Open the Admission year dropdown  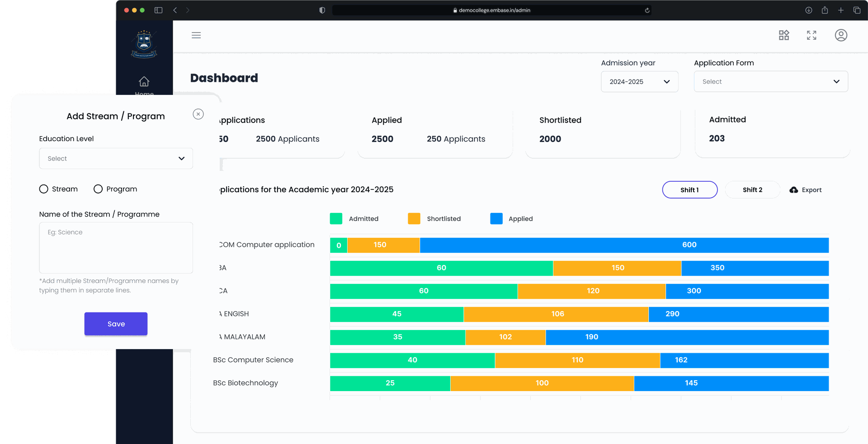click(x=639, y=82)
